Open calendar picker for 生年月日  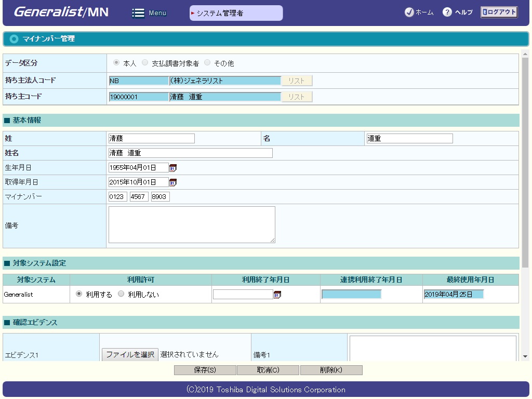coord(173,168)
